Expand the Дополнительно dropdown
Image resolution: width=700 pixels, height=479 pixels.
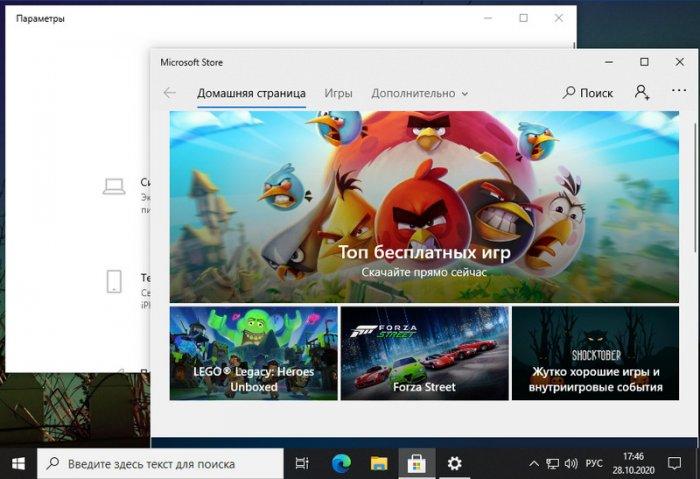coord(420,93)
